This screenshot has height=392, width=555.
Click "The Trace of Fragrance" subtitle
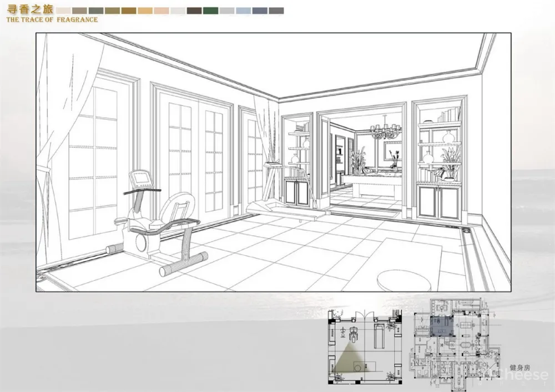(x=52, y=19)
